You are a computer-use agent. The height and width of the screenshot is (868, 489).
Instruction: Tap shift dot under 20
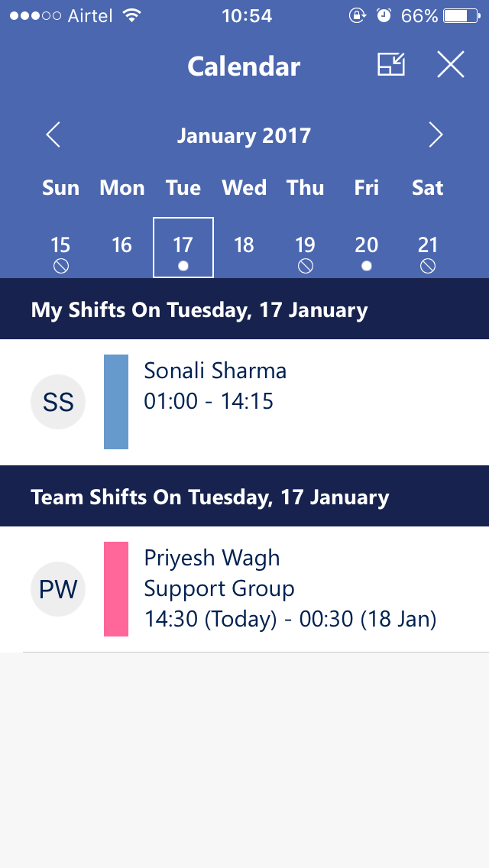pos(367,266)
